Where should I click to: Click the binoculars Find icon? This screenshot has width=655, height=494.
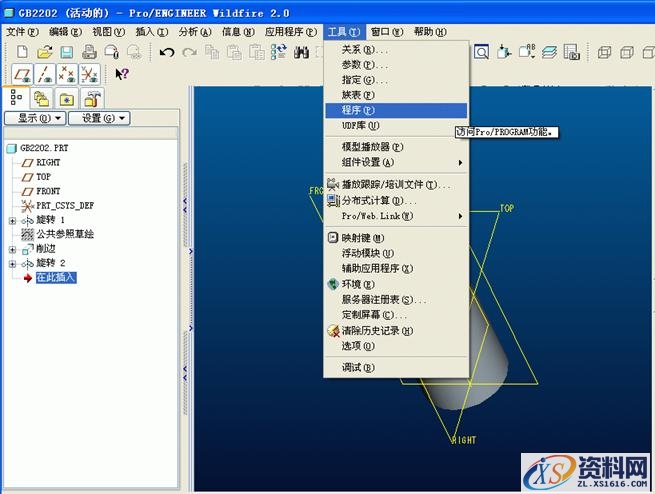coord(301,53)
